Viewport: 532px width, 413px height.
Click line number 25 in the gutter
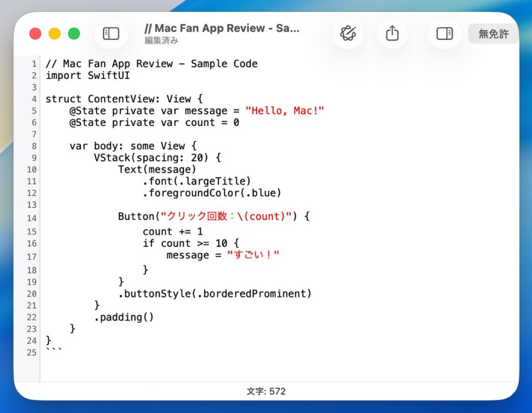[31, 353]
